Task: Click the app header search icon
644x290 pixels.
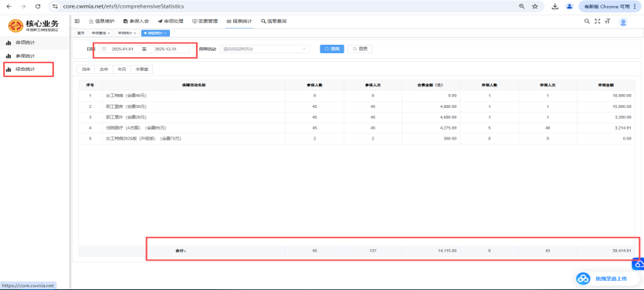Action: click(587, 22)
